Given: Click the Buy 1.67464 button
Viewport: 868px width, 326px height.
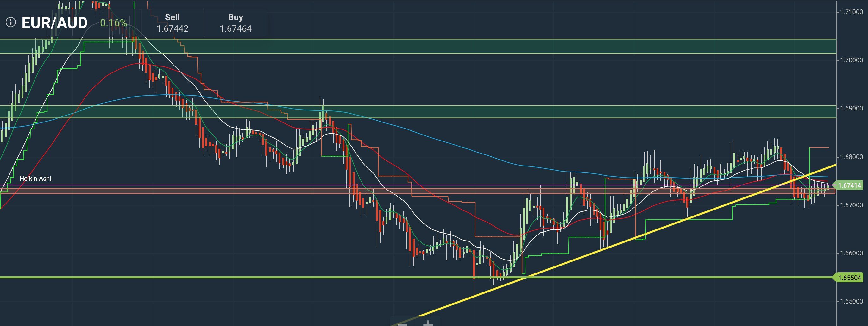Looking at the screenshot, I should coord(236,23).
